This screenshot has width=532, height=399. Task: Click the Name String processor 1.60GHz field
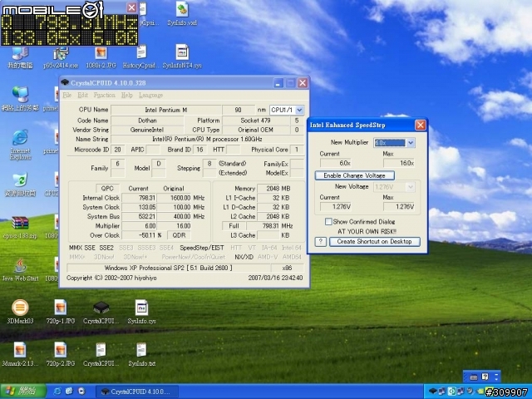[x=207, y=139]
